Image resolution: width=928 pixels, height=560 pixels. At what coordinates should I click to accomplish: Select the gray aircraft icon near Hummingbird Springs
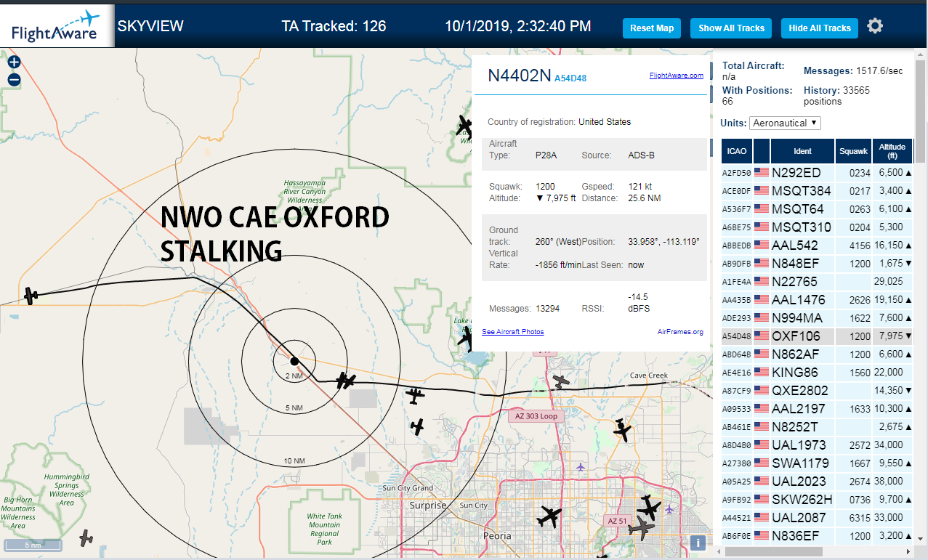coord(86,538)
